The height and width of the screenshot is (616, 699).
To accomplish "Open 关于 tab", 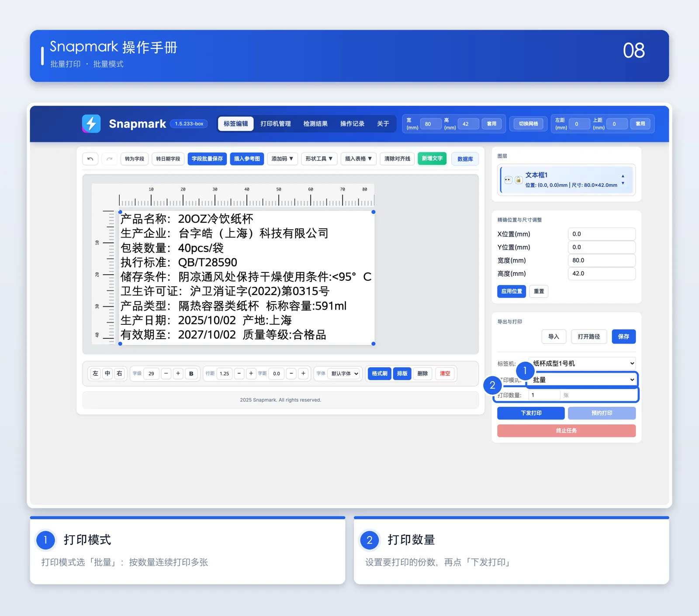I will tap(383, 124).
